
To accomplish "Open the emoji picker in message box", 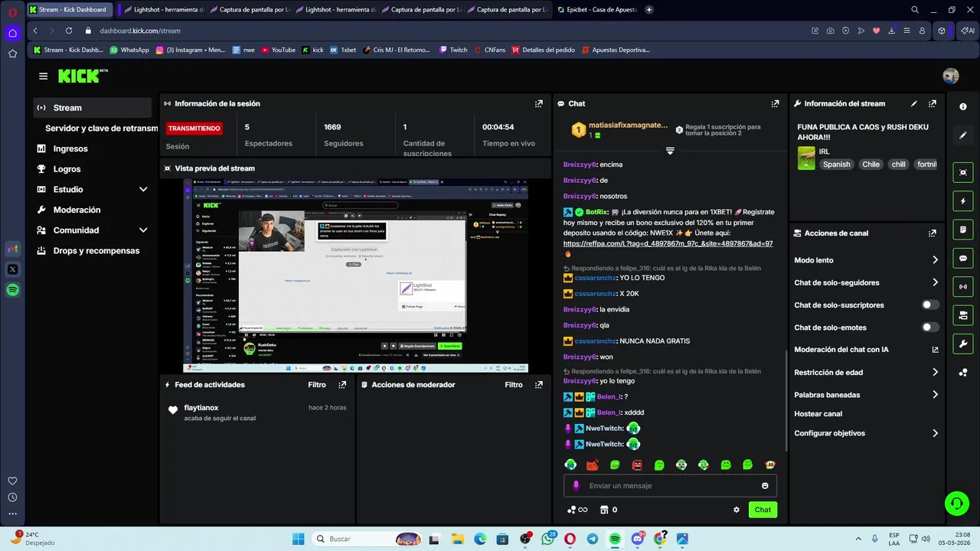I will 765,486.
